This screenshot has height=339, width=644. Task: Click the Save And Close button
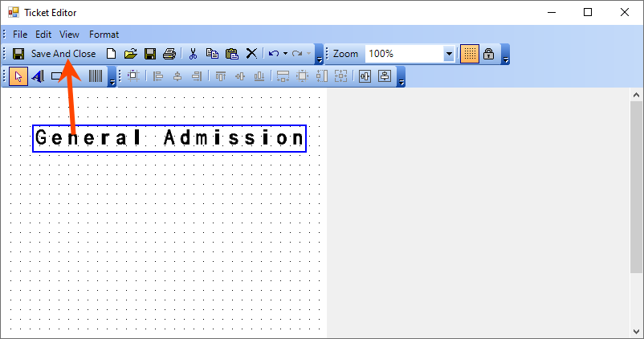coord(54,54)
